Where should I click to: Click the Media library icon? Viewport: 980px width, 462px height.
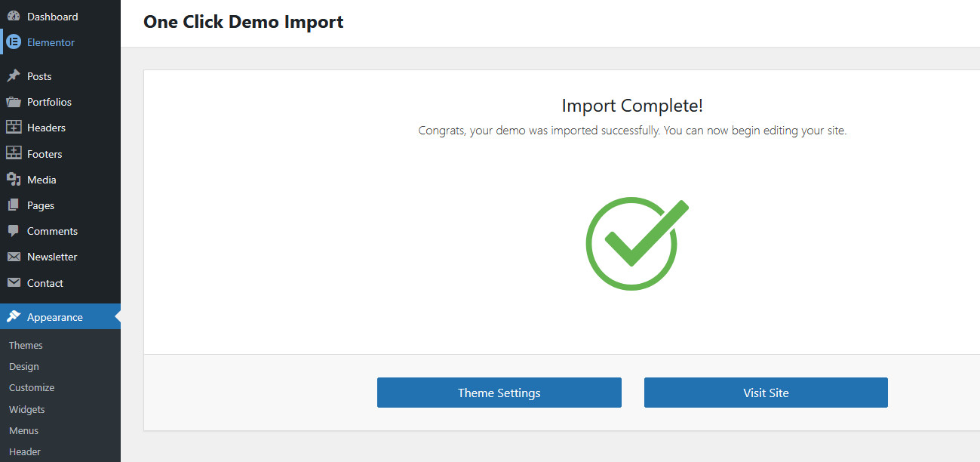(x=14, y=180)
